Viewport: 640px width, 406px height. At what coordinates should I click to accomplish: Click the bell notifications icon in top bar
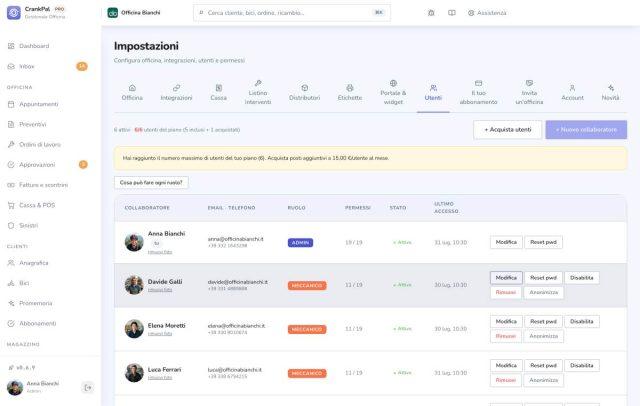pyautogui.click(x=431, y=13)
